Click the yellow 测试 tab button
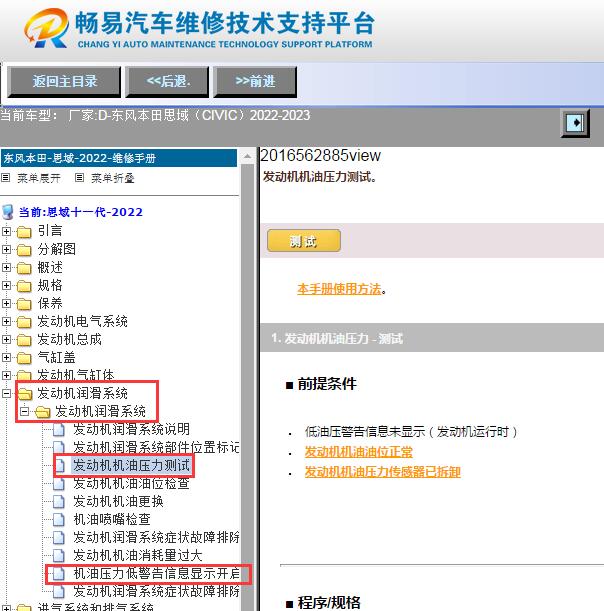This screenshot has width=604, height=611. 304,241
